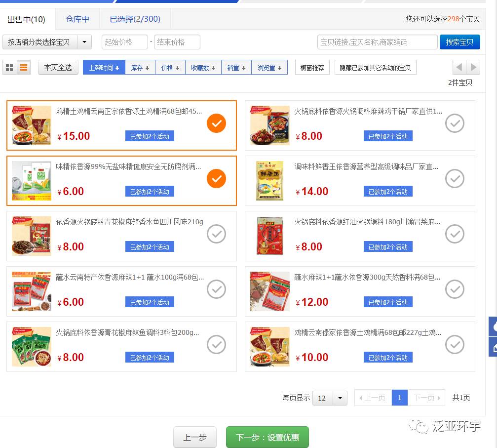497x448 pixels.
Task: Click the 共1页 page count text
Action: (461, 398)
